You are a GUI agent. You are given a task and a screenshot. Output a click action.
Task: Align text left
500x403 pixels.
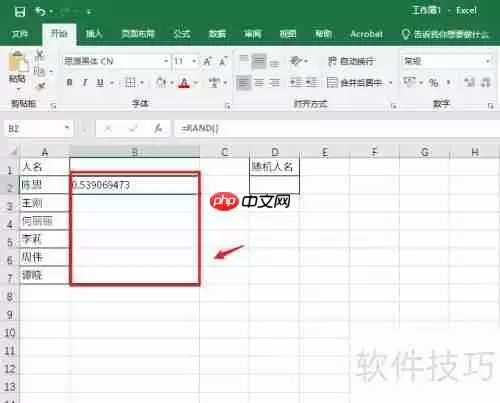coord(243,82)
